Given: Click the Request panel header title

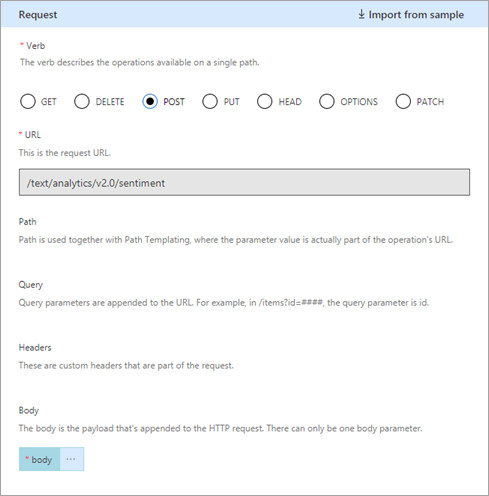Looking at the screenshot, I should [x=38, y=15].
